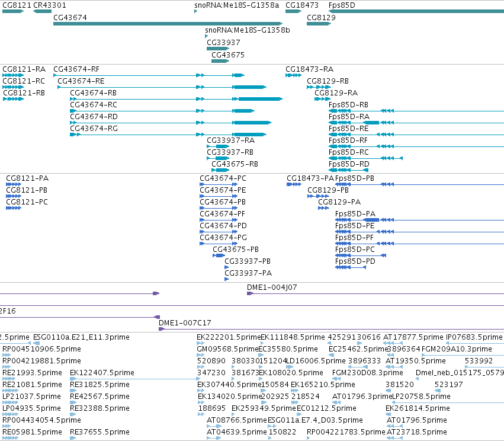The height and width of the screenshot is (441, 504).
Task: Click transcript CG8121-RC
Action: [x=24, y=81]
